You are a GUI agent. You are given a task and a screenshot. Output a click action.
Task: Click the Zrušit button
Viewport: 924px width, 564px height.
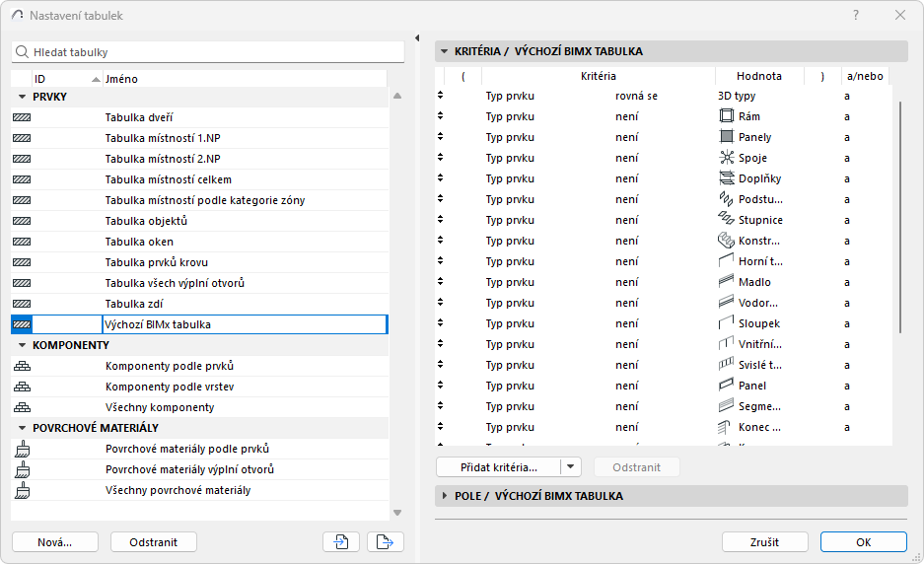click(x=764, y=541)
